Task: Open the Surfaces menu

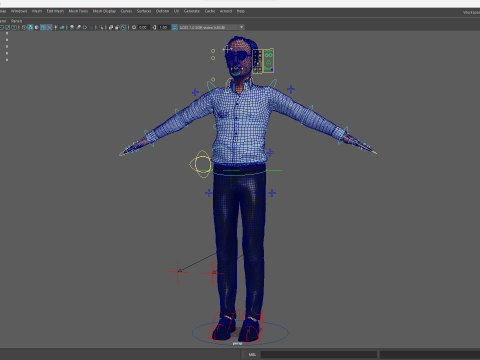Action: click(144, 11)
